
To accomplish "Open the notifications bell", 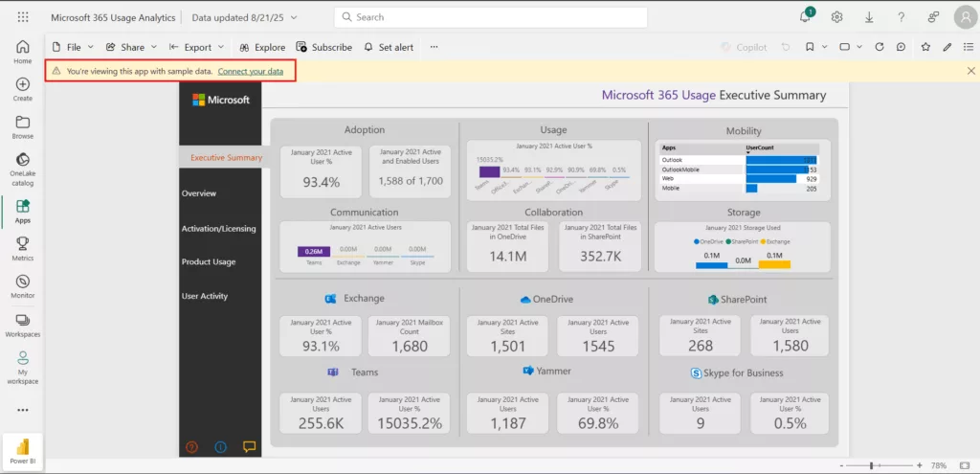I will (x=806, y=17).
